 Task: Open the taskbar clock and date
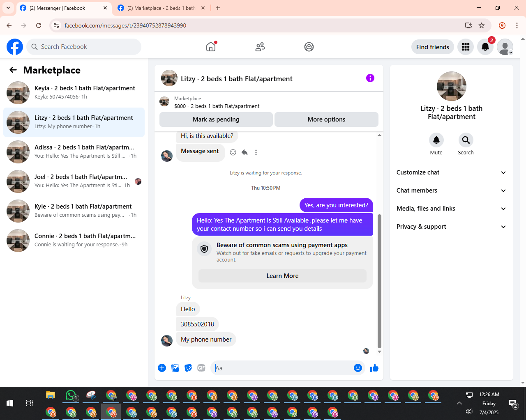pyautogui.click(x=489, y=403)
